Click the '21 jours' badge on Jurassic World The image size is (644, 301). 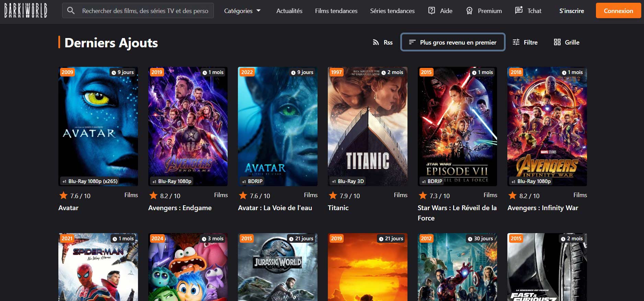point(301,238)
